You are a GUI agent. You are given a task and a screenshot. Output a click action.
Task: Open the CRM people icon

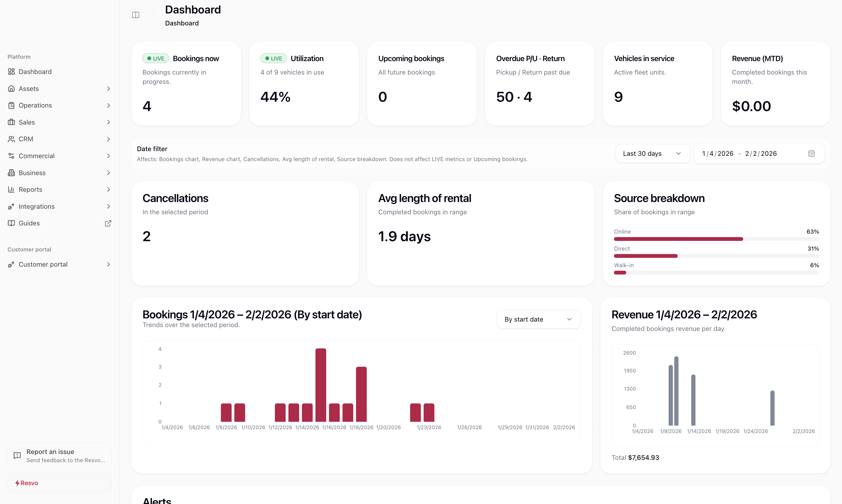pyautogui.click(x=11, y=139)
